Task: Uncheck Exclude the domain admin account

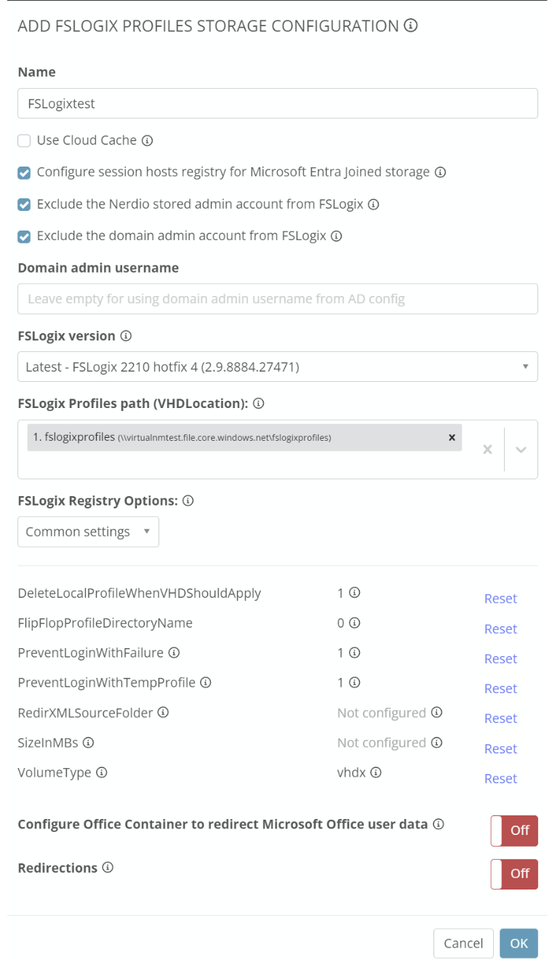Action: click(24, 236)
